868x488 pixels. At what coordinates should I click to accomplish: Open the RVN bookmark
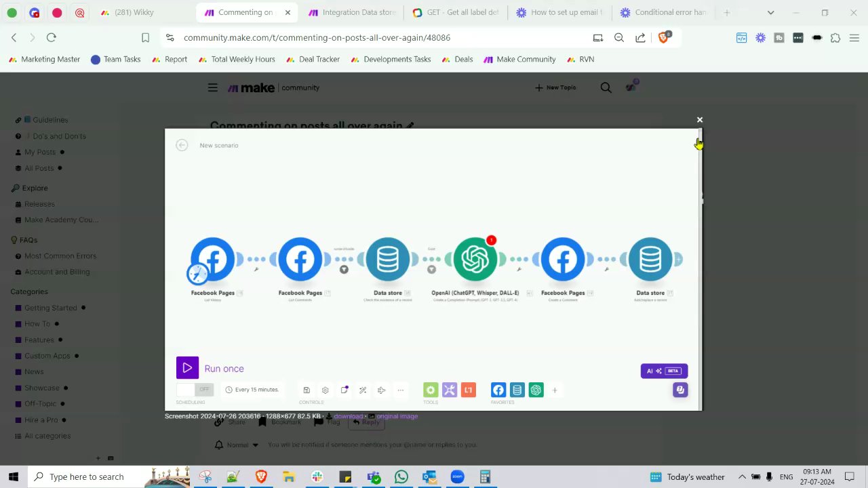[x=580, y=59]
